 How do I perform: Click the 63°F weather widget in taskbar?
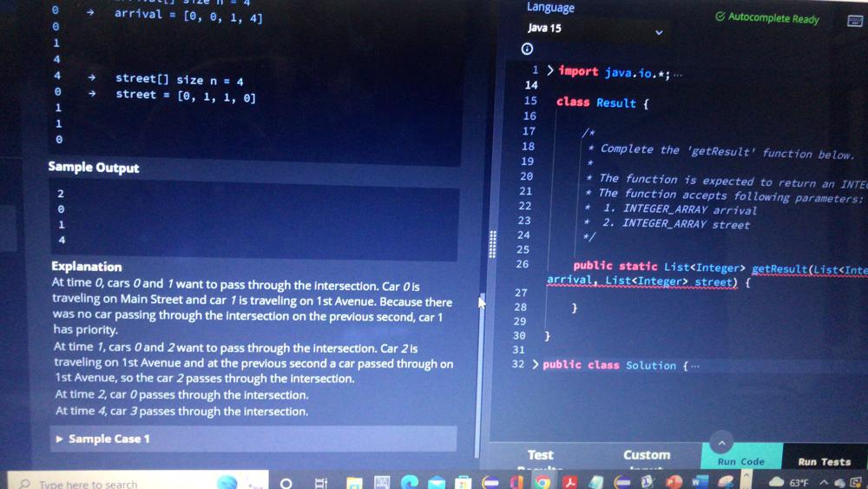[x=788, y=482]
